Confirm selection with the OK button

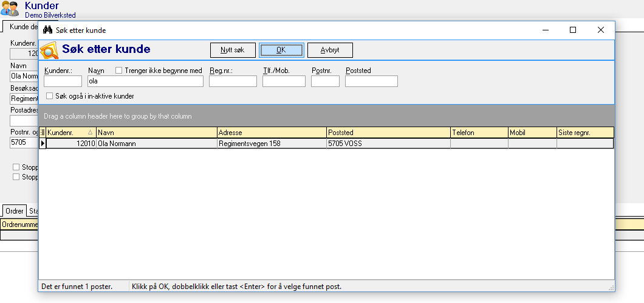pos(281,50)
